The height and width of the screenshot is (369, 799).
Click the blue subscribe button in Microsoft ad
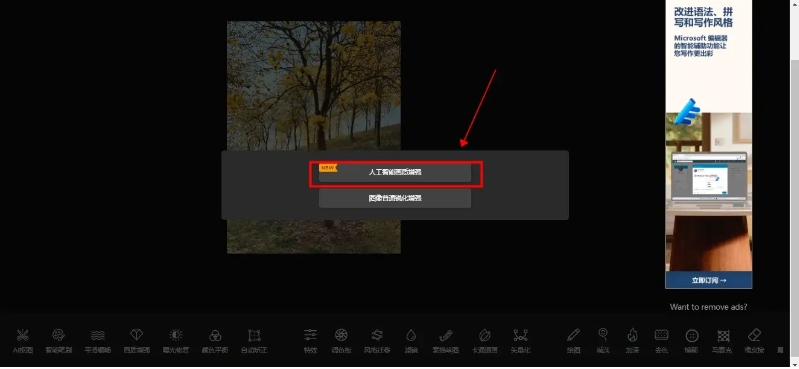pos(708,280)
